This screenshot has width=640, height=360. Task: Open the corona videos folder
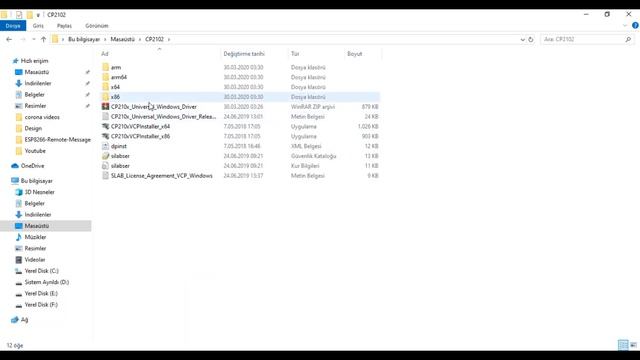pyautogui.click(x=42, y=117)
